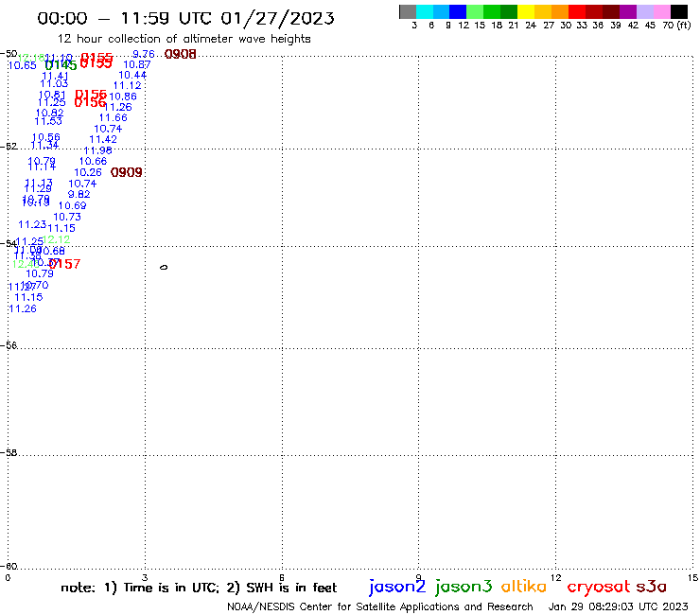Image resolution: width=700 pixels, height=615 pixels.
Task: Click the 10.70 wave height value
Action: pyautogui.click(x=35, y=285)
